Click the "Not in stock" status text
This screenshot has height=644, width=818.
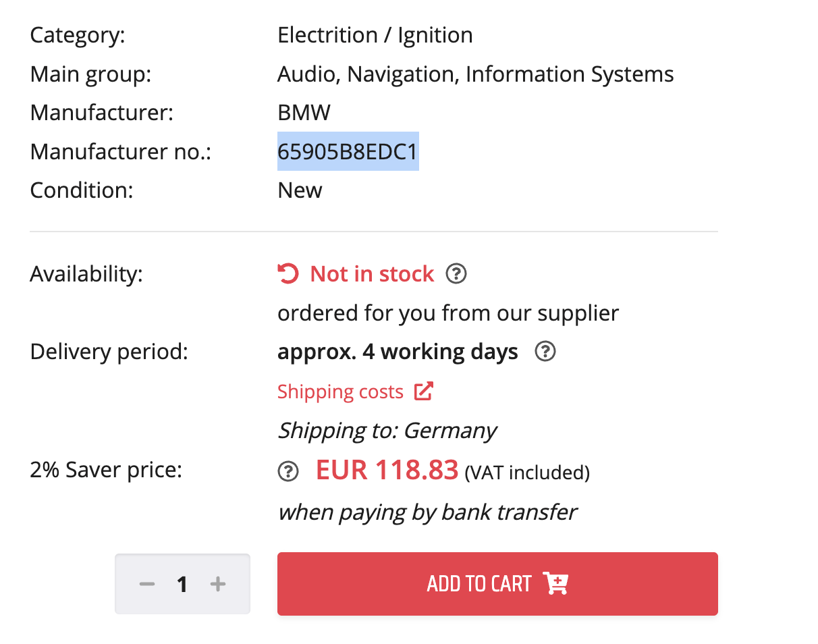(372, 274)
